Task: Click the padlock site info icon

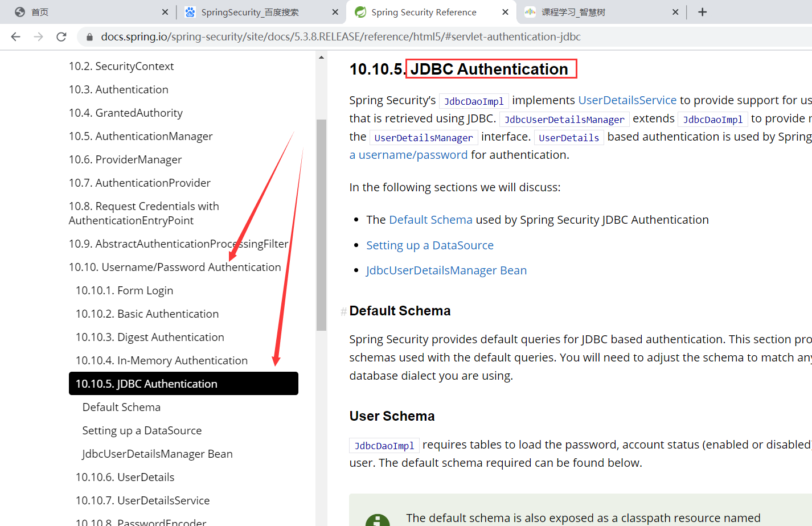Action: coord(89,37)
